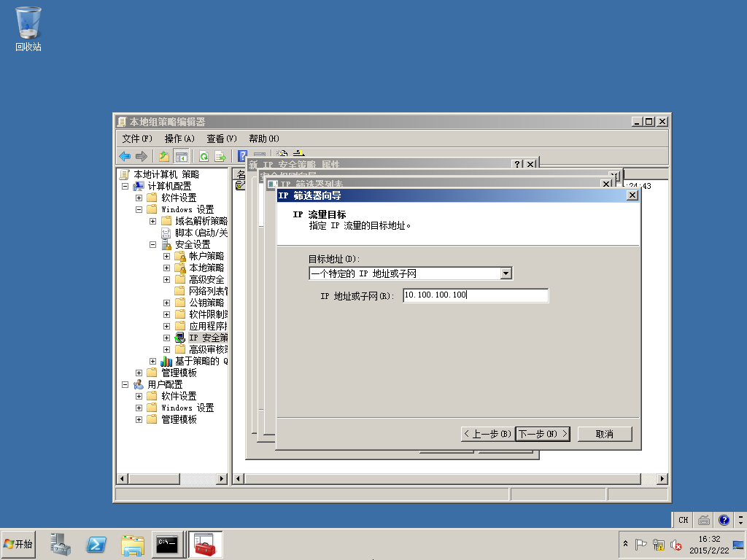Open Server Manager from the taskbar
This screenshot has width=747, height=560.
click(60, 544)
